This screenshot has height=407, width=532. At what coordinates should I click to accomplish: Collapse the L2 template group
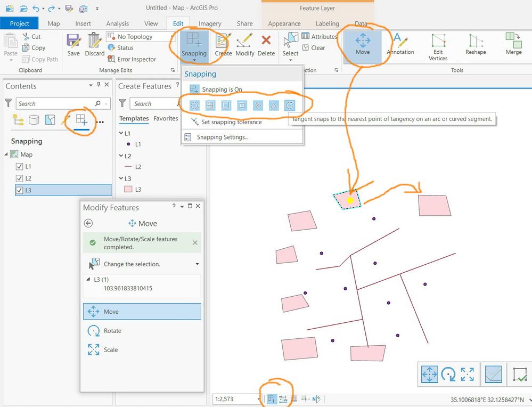121,156
